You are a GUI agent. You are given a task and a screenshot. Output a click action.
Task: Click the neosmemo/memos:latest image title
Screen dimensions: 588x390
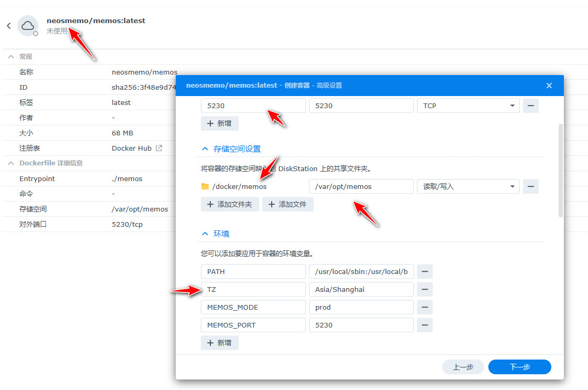(96, 20)
